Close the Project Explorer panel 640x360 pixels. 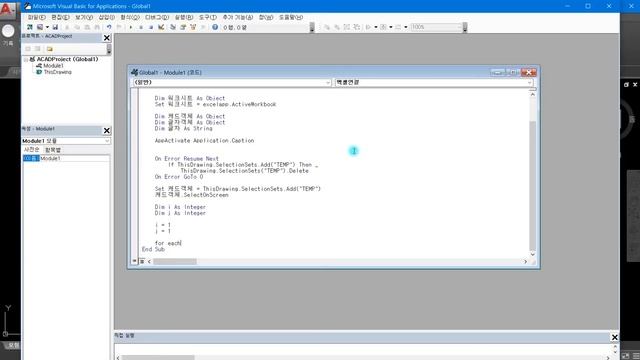[x=107, y=38]
